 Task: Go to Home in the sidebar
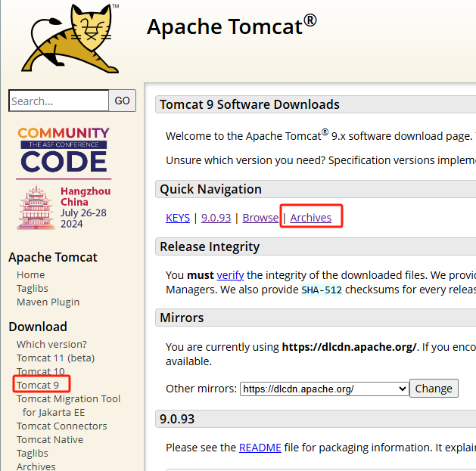pyautogui.click(x=31, y=274)
